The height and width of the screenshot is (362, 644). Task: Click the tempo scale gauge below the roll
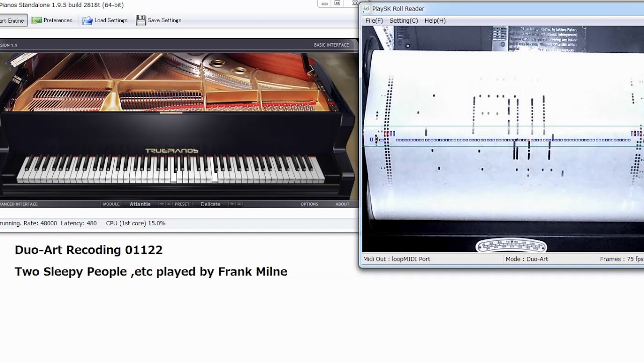point(511,246)
